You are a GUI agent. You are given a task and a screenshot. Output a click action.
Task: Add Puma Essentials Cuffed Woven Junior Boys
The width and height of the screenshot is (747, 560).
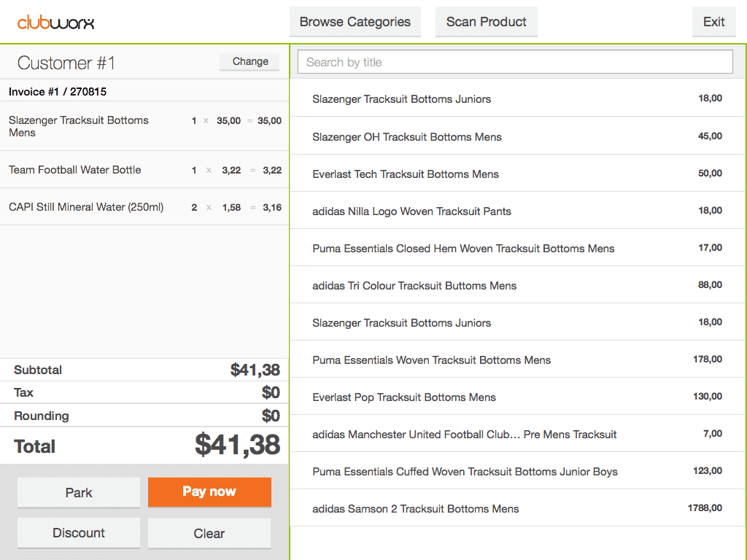pos(517,471)
